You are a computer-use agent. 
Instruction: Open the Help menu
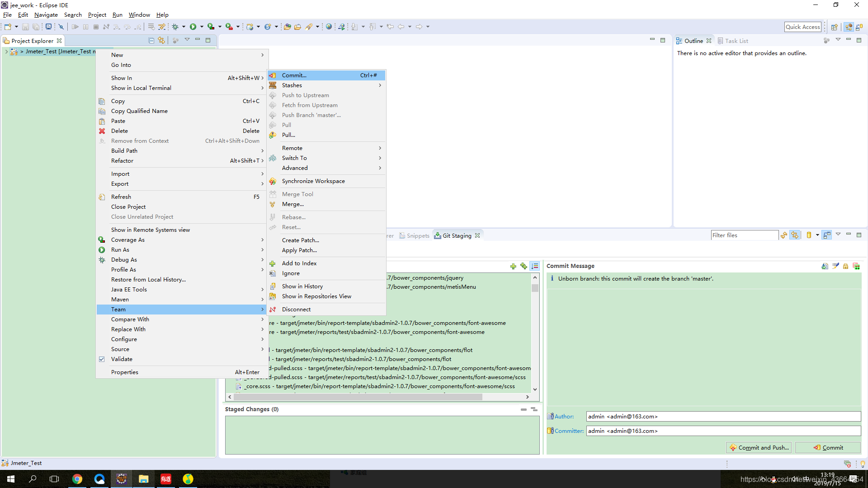162,15
